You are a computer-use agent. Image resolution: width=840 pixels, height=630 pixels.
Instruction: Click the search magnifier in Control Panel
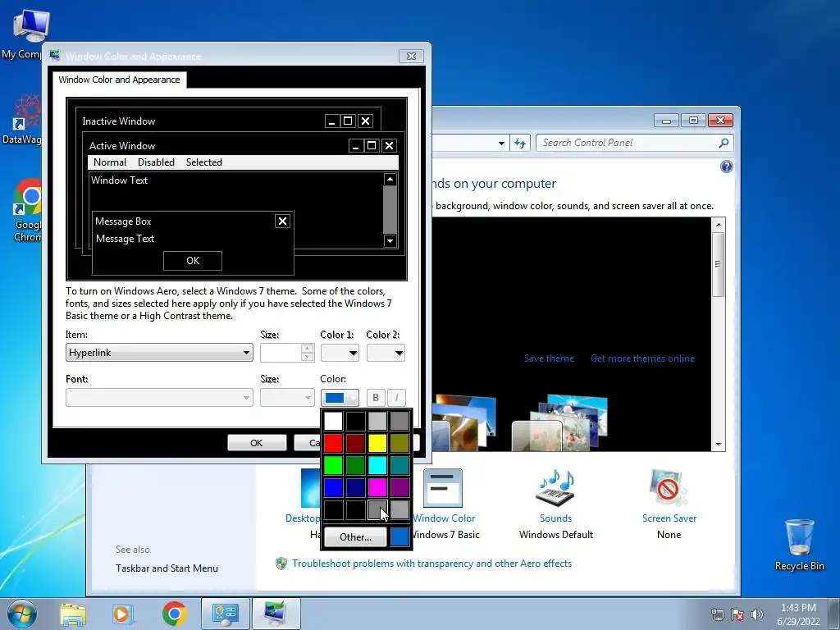pos(724,143)
